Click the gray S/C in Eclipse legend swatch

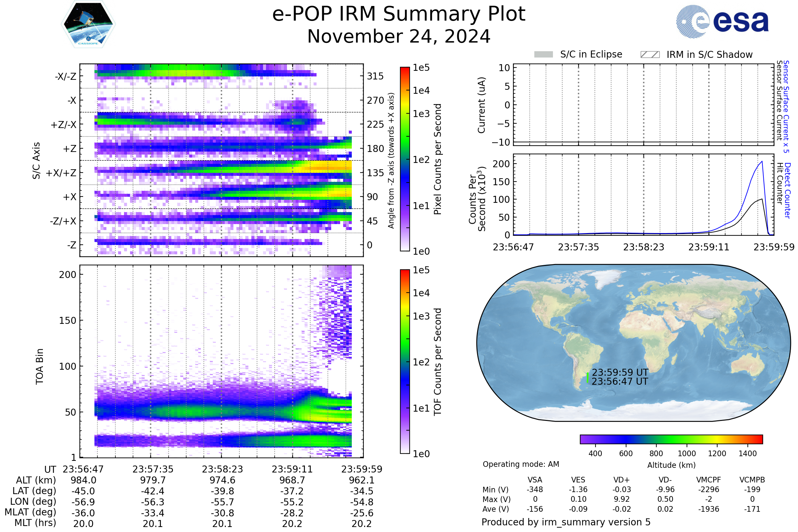pyautogui.click(x=543, y=55)
